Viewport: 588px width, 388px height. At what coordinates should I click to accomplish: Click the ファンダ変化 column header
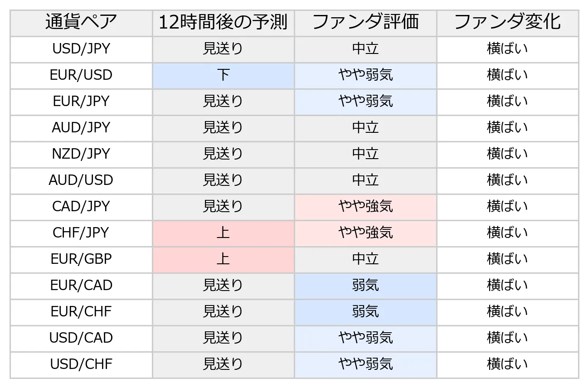coord(507,23)
